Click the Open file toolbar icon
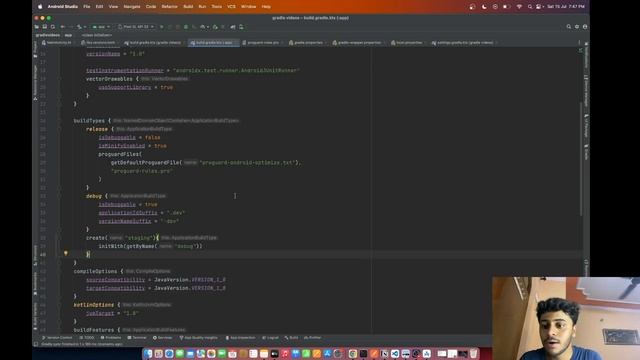Image resolution: width=640 pixels, height=360 pixels. [x=37, y=27]
